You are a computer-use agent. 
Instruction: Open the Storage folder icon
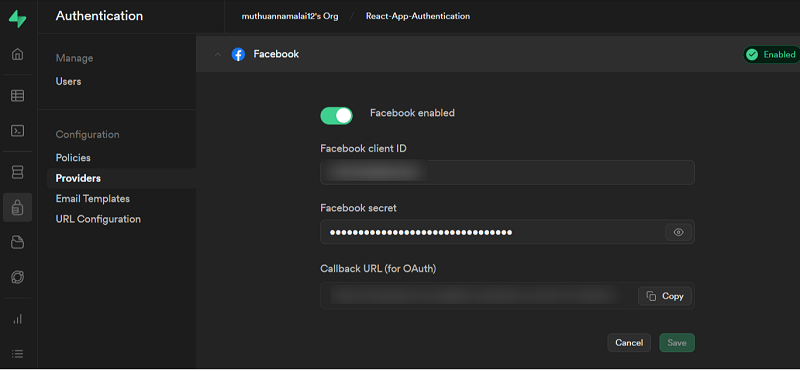[17, 242]
